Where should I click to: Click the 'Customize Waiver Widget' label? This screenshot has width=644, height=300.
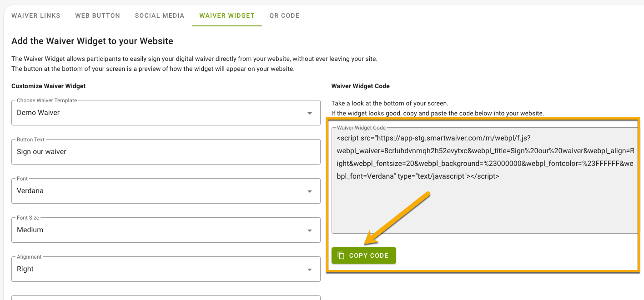pyautogui.click(x=49, y=86)
